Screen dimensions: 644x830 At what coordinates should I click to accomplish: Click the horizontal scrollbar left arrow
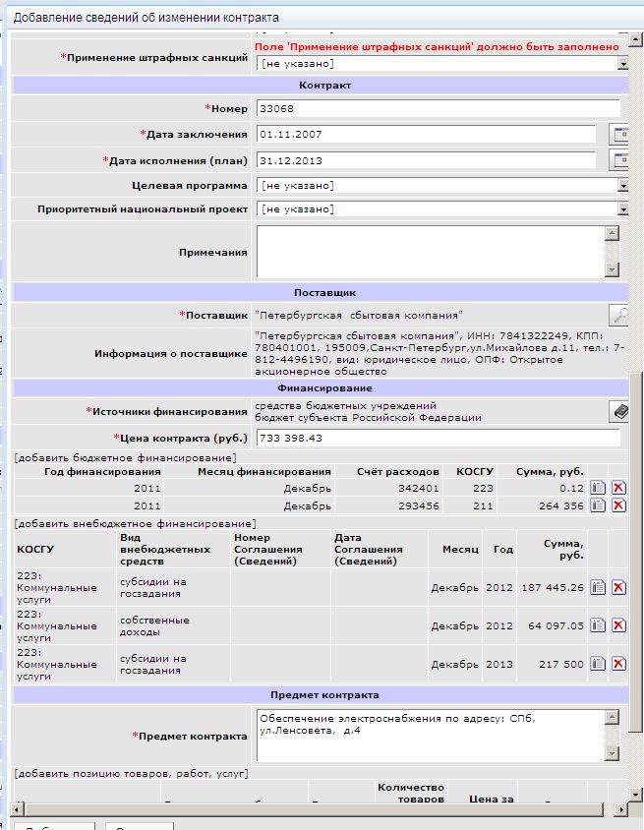18,809
